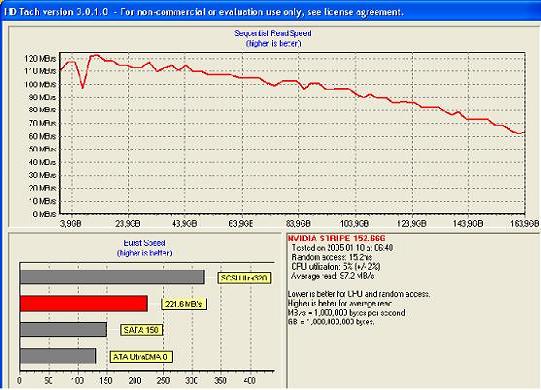
Task: Click the '90 MB/s' axis label
Action: tap(42, 97)
